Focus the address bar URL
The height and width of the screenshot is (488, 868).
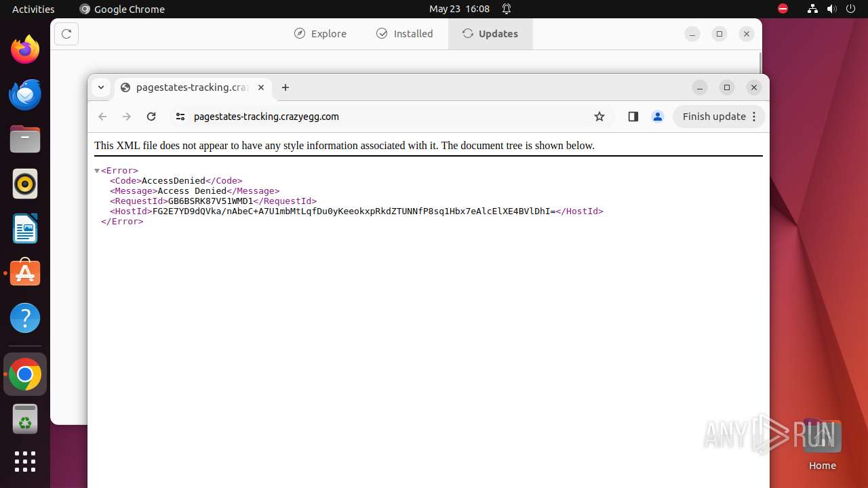coord(267,117)
